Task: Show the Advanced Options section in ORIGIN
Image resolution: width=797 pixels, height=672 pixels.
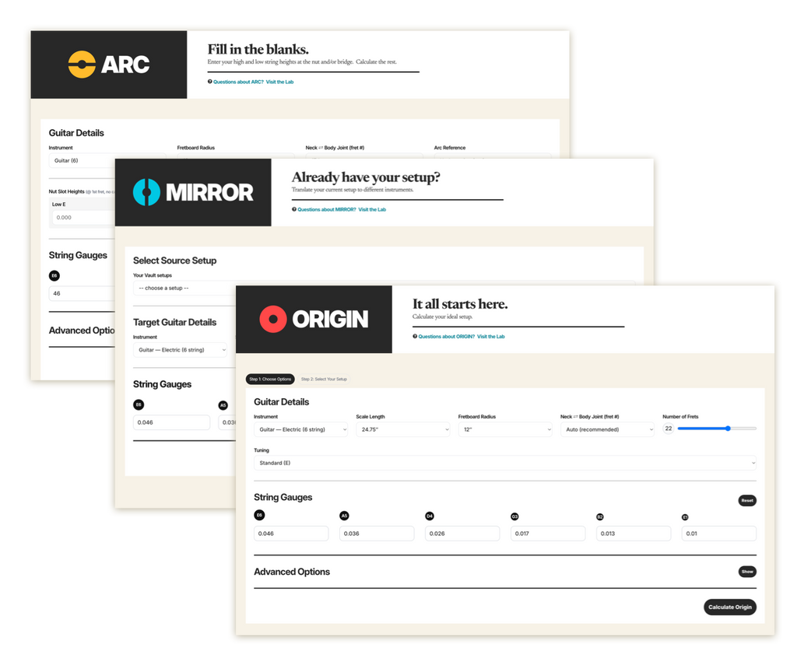Action: pyautogui.click(x=746, y=572)
